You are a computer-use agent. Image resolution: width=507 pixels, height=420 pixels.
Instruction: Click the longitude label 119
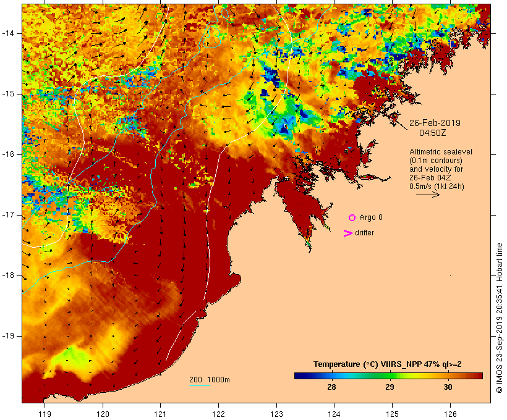point(45,414)
